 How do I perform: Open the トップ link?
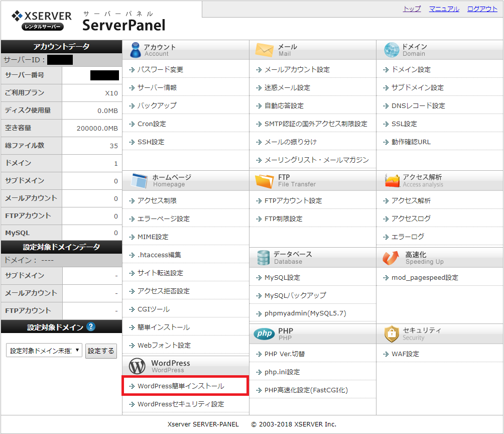412,9
